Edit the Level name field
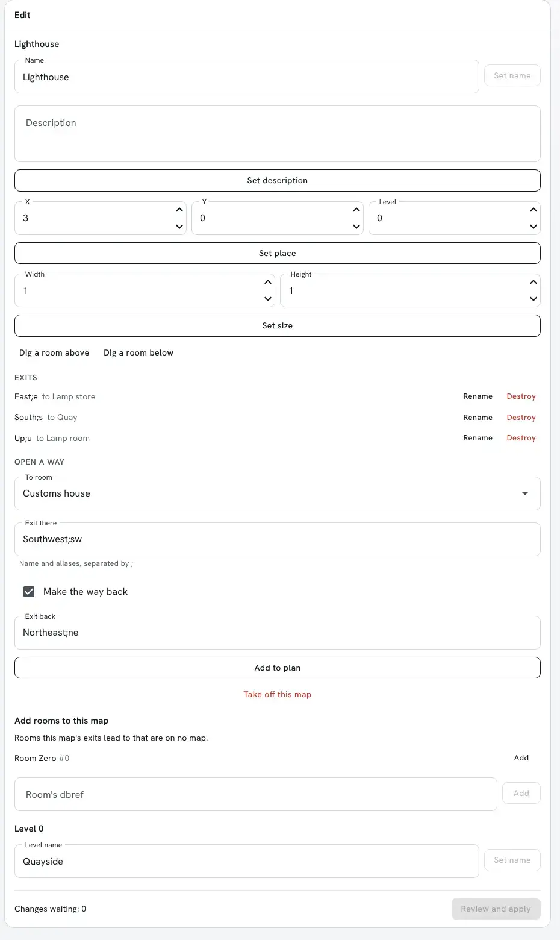The height and width of the screenshot is (940, 560). [x=247, y=862]
